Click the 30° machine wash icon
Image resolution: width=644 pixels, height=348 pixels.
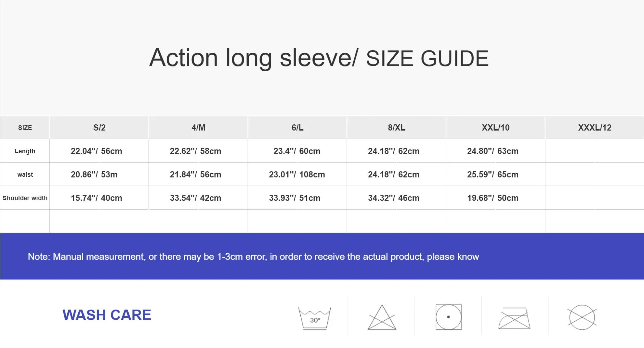pos(315,318)
